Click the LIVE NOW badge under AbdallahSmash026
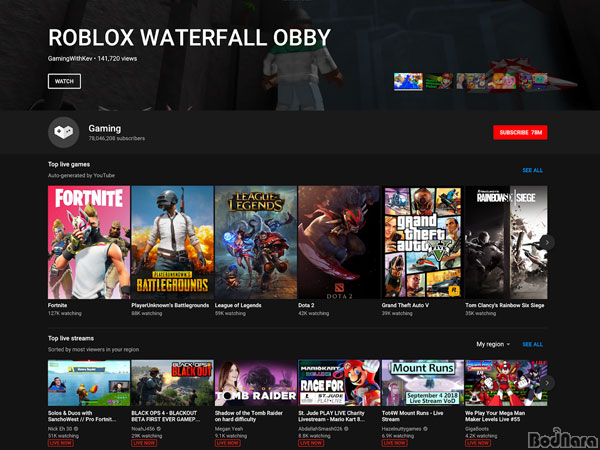Screen dimensions: 600x450 click(311, 443)
